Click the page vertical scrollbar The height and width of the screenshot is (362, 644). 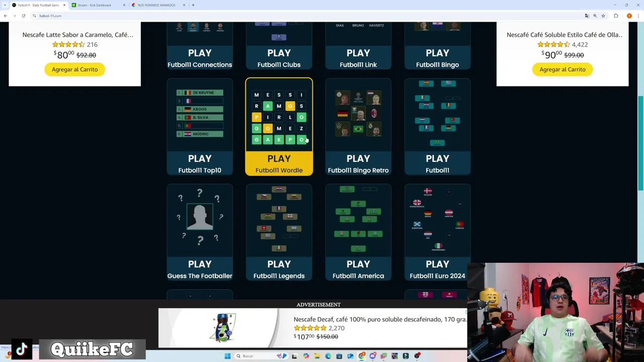[640, 143]
